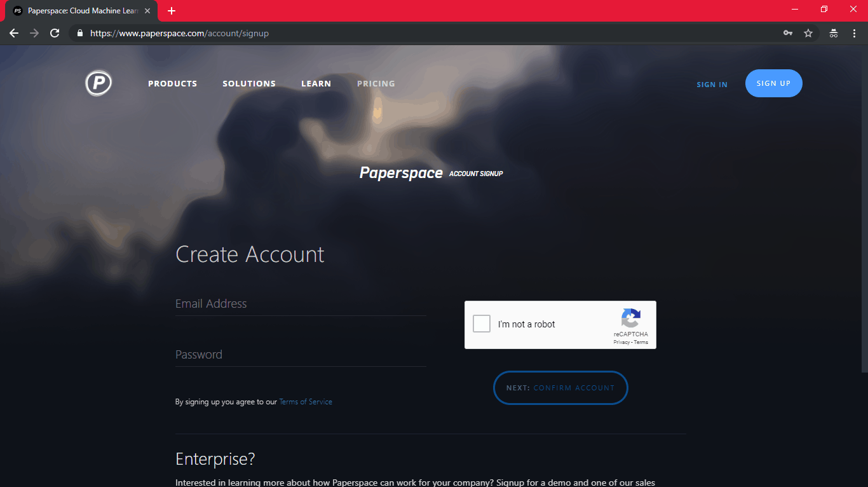Click the Create Account heading text
Image resolution: width=868 pixels, height=487 pixels.
click(250, 254)
